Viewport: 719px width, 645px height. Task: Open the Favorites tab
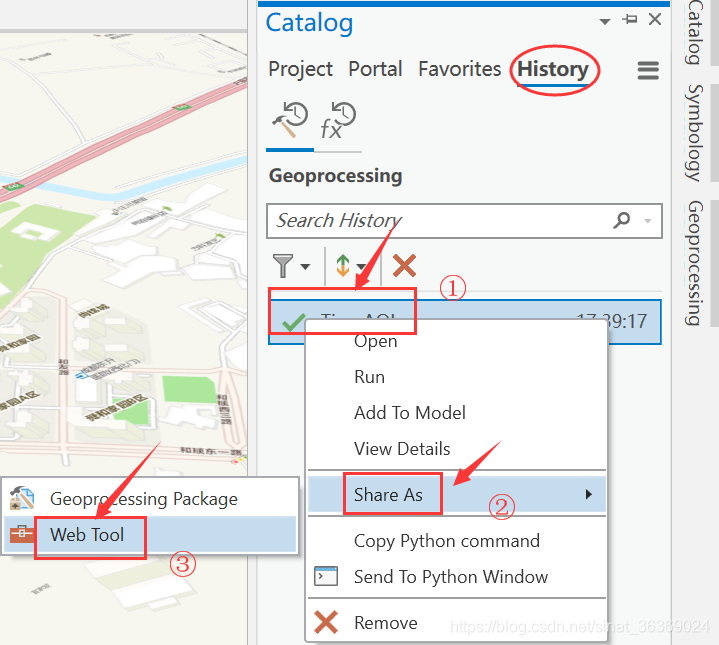459,69
